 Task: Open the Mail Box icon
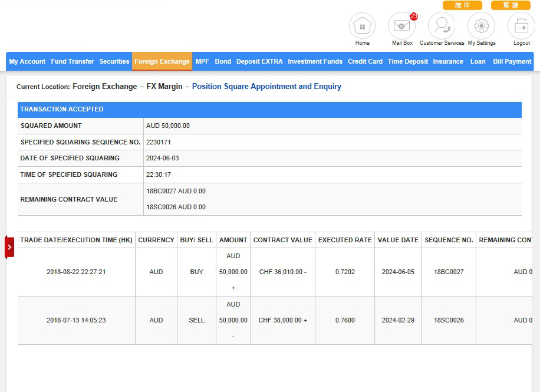click(401, 27)
